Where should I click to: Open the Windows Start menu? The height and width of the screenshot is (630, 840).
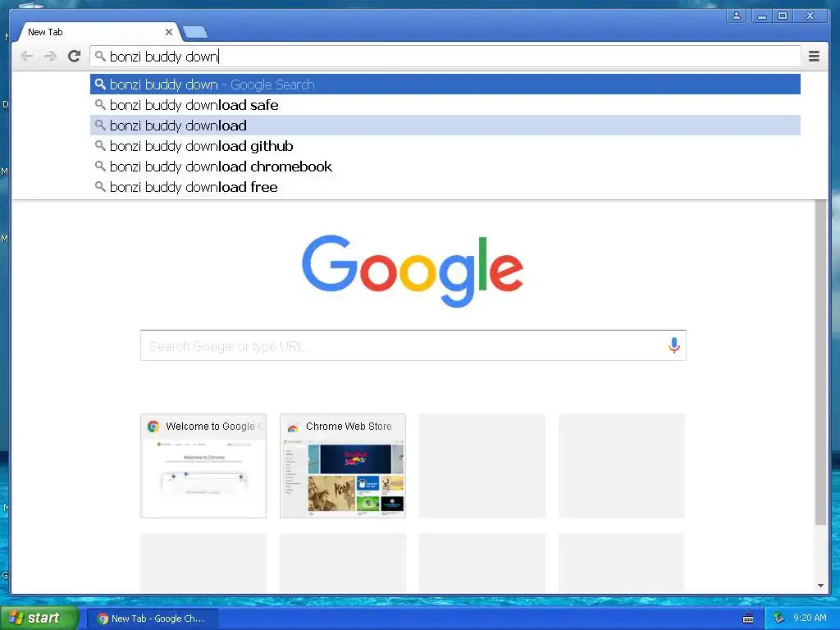(x=39, y=619)
